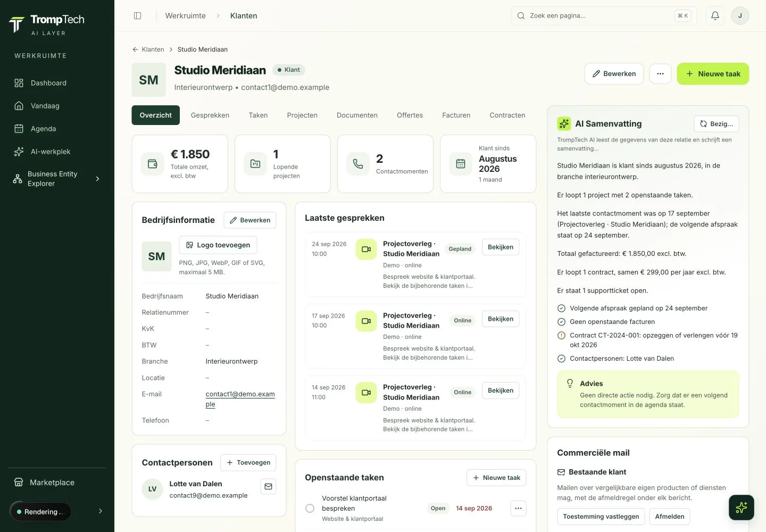Image resolution: width=766 pixels, height=532 pixels.
Task: Click the lightbulb Advies icon
Action: click(x=570, y=384)
